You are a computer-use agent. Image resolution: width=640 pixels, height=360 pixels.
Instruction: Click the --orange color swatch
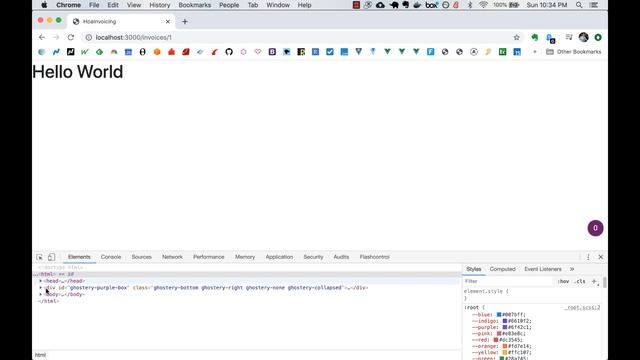coord(505,346)
